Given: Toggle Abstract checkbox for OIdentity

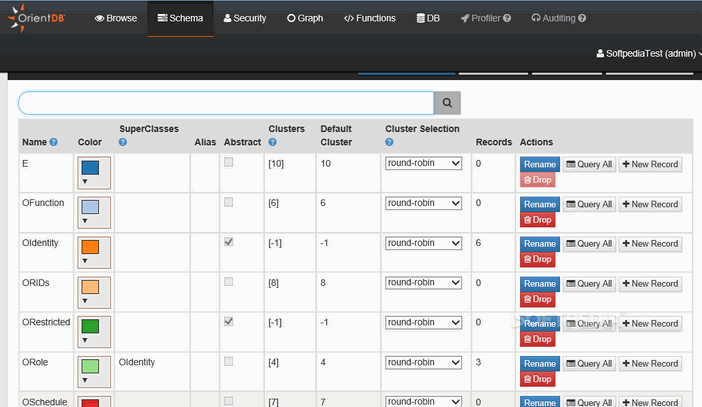Looking at the screenshot, I should [229, 242].
